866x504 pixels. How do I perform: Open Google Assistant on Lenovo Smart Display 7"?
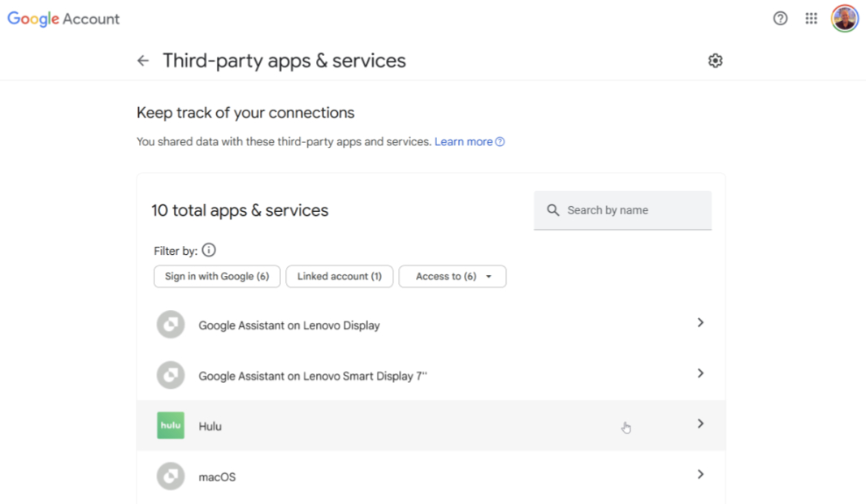coord(431,376)
